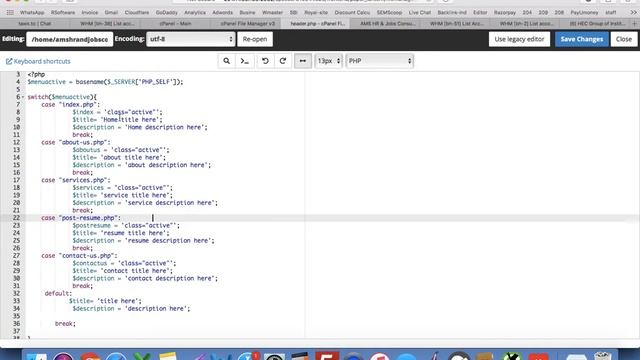Switch to tawk.to Chat tab
The image size is (640, 360).
35,24
